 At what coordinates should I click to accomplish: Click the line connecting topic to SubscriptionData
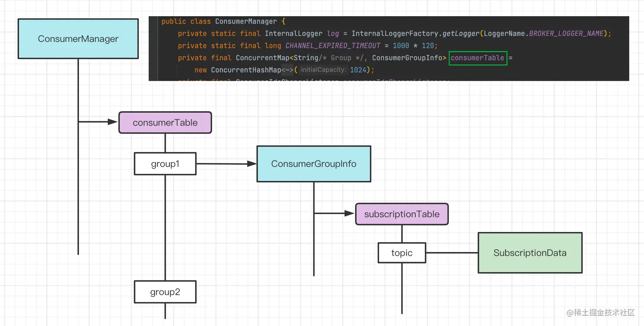click(452, 253)
